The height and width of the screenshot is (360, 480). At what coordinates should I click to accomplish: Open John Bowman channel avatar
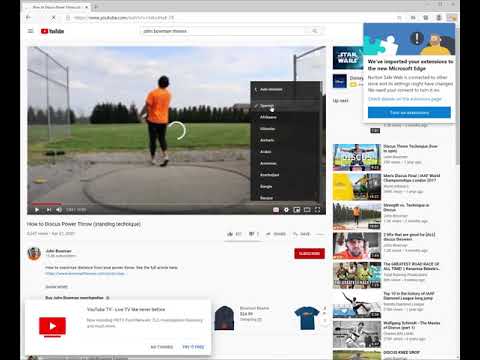(x=34, y=253)
